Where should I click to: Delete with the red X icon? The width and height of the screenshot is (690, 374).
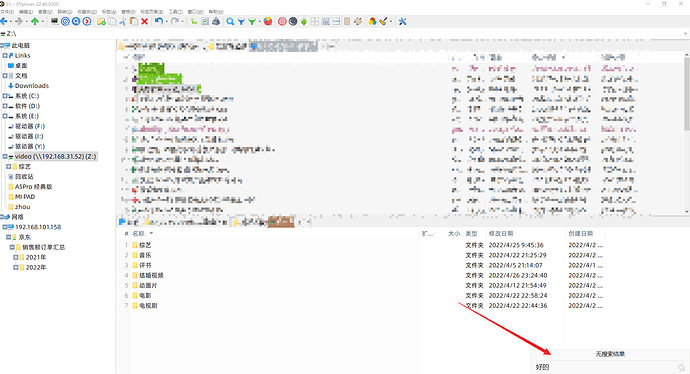[144, 22]
